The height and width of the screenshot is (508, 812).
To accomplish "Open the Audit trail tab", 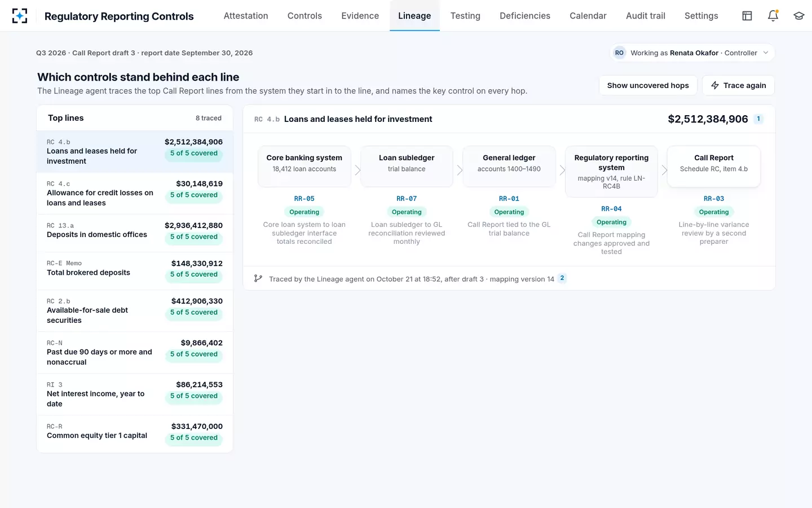I will pyautogui.click(x=646, y=16).
